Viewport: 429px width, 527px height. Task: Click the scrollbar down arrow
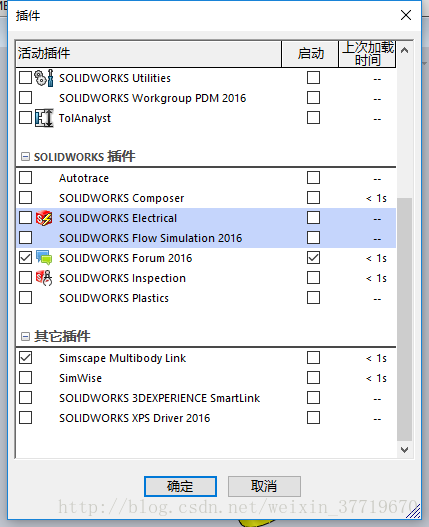coord(404,450)
